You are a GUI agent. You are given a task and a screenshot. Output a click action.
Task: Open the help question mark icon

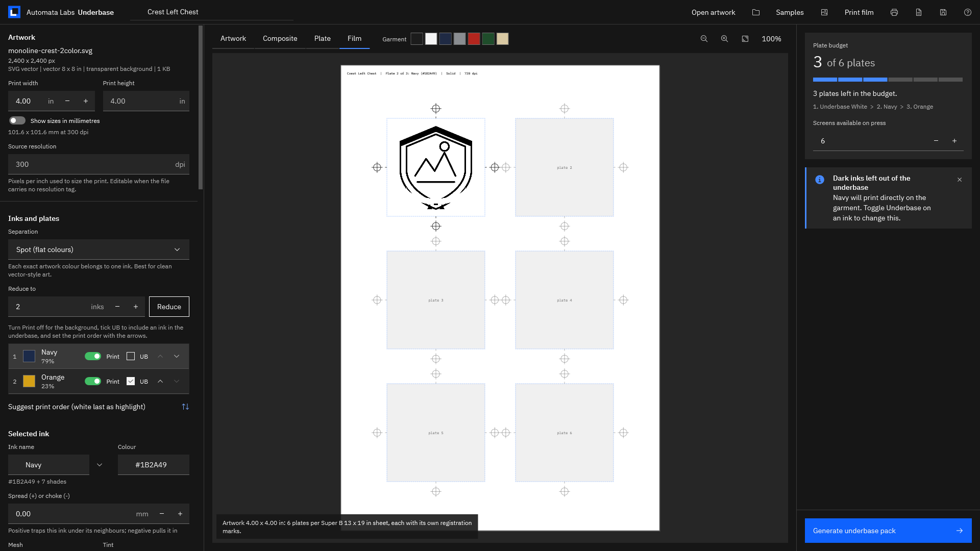[x=968, y=12]
